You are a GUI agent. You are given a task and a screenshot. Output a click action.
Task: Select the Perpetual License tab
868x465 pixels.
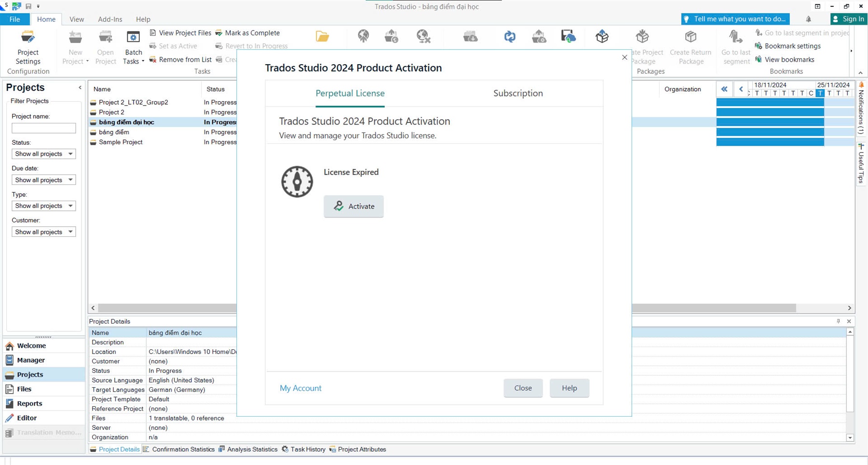[350, 93]
